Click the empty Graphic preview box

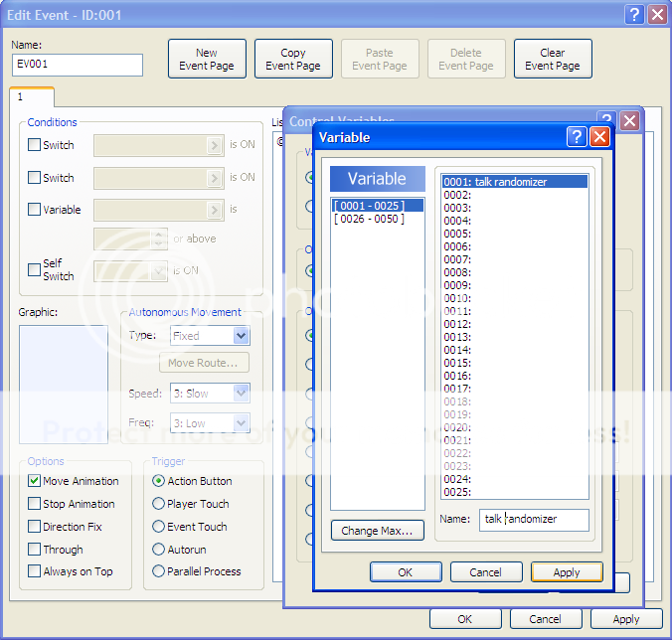tap(64, 384)
